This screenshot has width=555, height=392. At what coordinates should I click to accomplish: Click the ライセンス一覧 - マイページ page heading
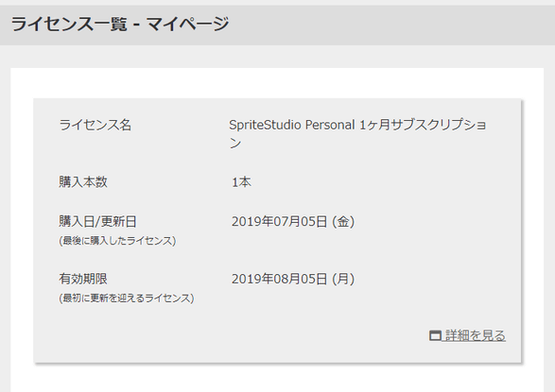120,24
